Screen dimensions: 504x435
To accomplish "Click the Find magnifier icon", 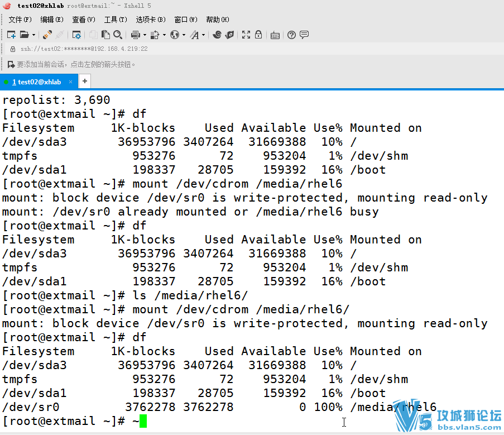I will (x=118, y=35).
